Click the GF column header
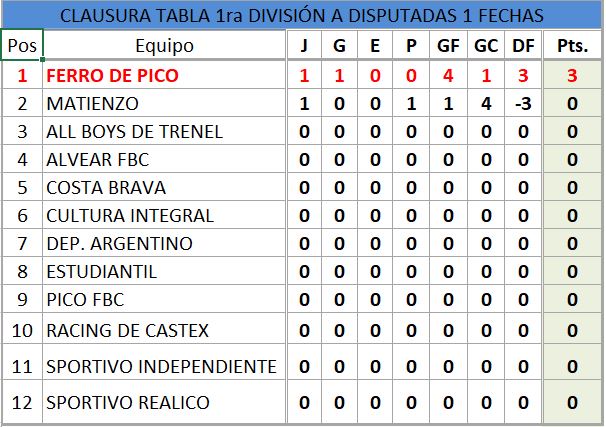The image size is (606, 427). click(446, 46)
